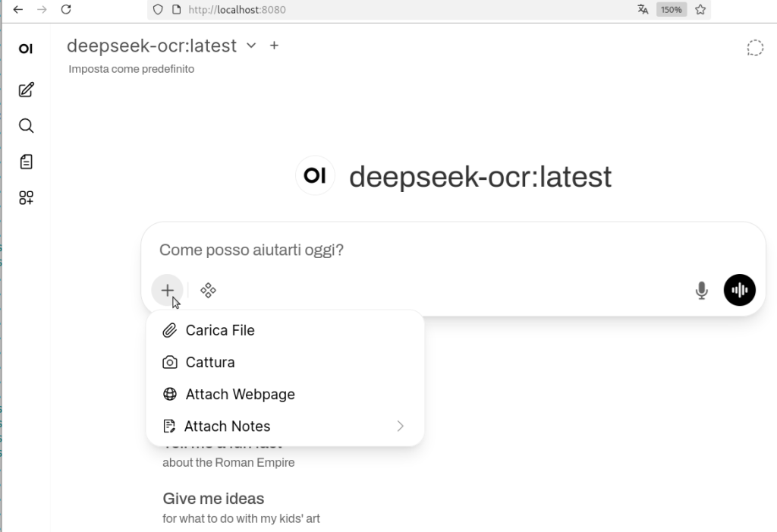
Task: Choose Cattura from attachment menu
Action: pyautogui.click(x=210, y=362)
